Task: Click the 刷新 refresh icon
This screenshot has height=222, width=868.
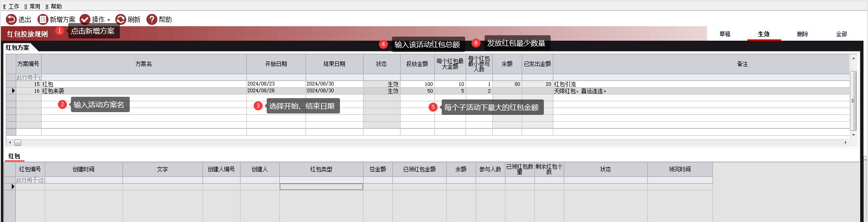Action: pyautogui.click(x=121, y=19)
